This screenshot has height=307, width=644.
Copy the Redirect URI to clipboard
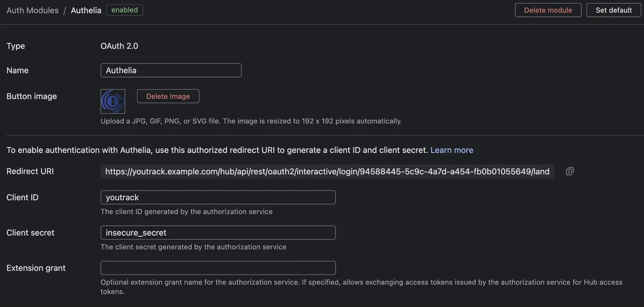click(569, 171)
